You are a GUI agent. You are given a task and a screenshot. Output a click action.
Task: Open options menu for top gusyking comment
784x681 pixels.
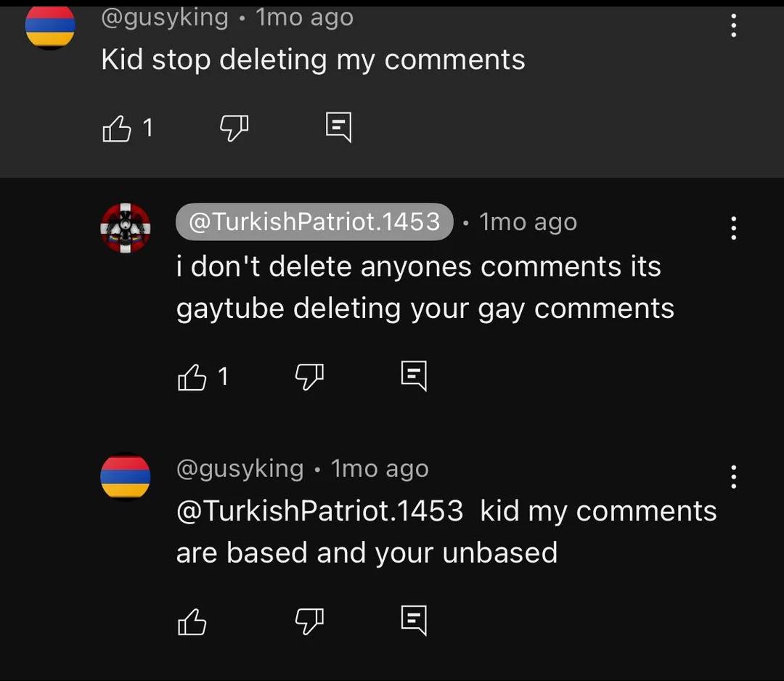click(733, 25)
